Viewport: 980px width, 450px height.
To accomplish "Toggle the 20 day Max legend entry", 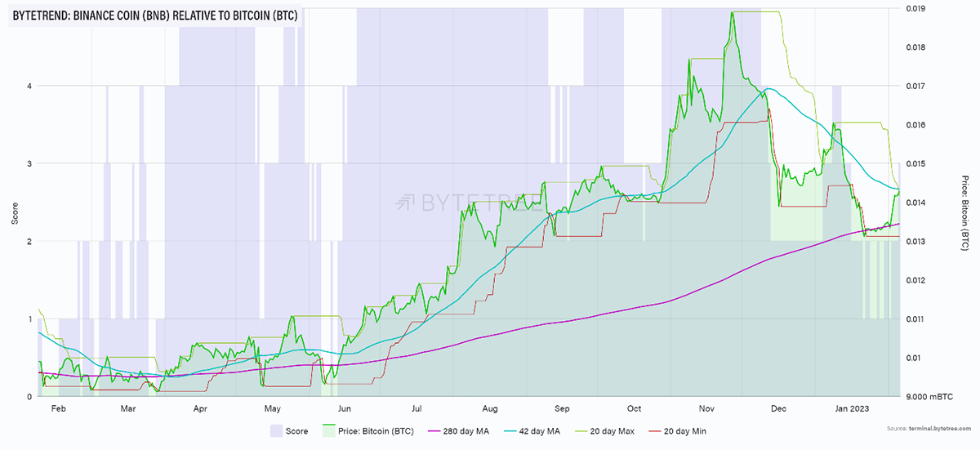I will click(603, 430).
